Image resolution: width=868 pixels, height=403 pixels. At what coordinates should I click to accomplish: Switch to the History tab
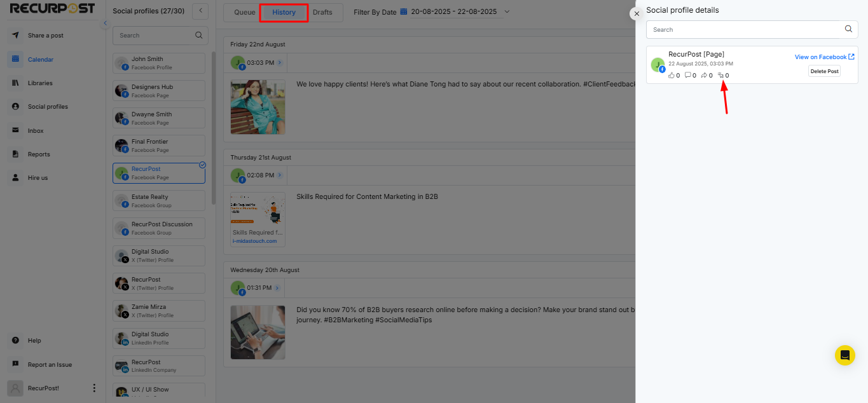click(x=284, y=13)
